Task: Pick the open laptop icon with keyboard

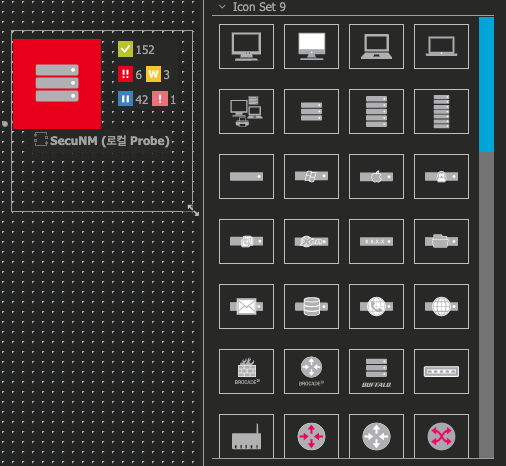Action: 376,47
